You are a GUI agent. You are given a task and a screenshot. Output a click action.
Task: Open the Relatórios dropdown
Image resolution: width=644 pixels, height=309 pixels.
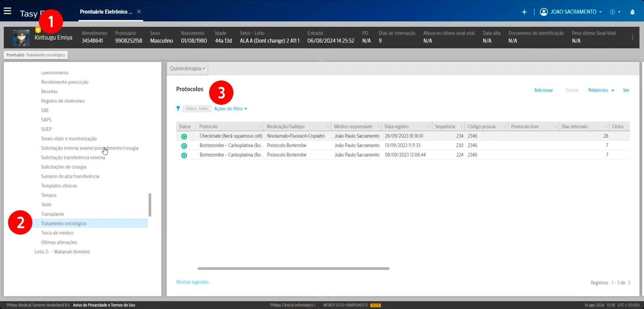pyautogui.click(x=601, y=90)
